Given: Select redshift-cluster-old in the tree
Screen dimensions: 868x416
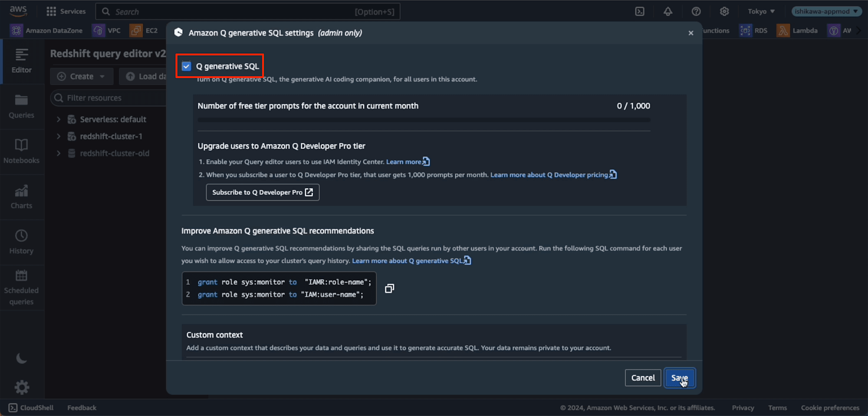Looking at the screenshot, I should coord(114,153).
